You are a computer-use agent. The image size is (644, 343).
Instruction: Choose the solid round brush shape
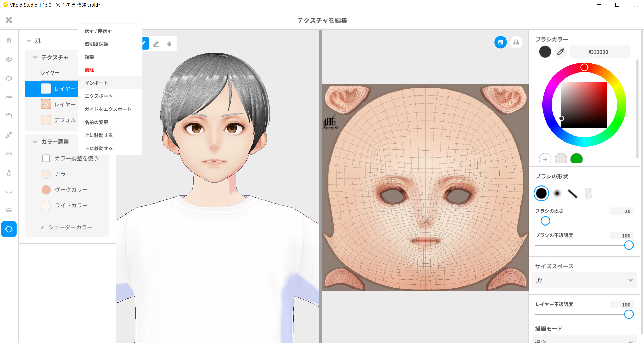pos(541,194)
